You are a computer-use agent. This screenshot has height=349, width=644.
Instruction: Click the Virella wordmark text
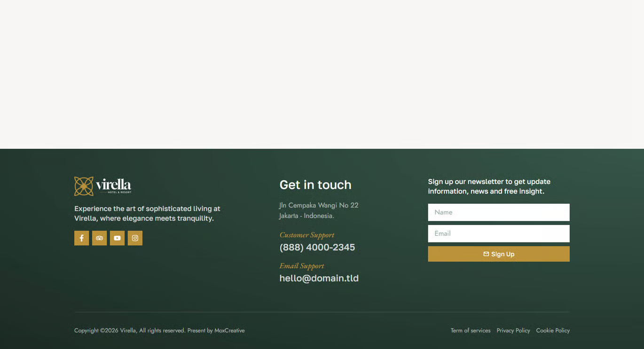113,185
